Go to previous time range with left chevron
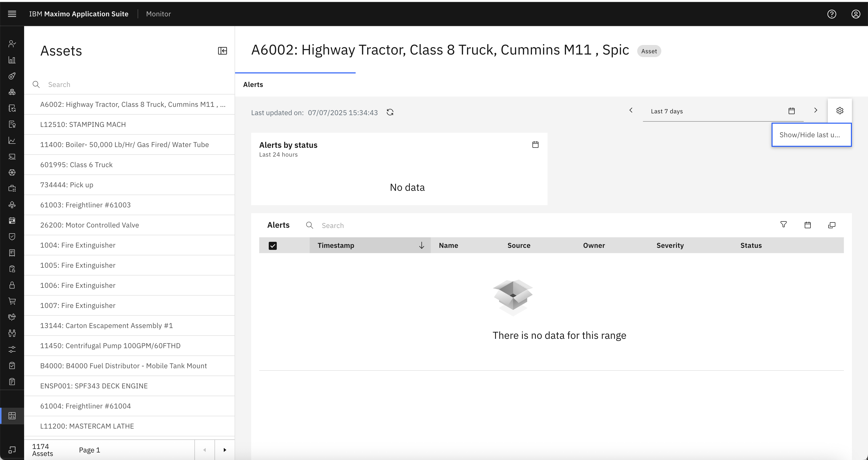This screenshot has width=868, height=460. [631, 110]
